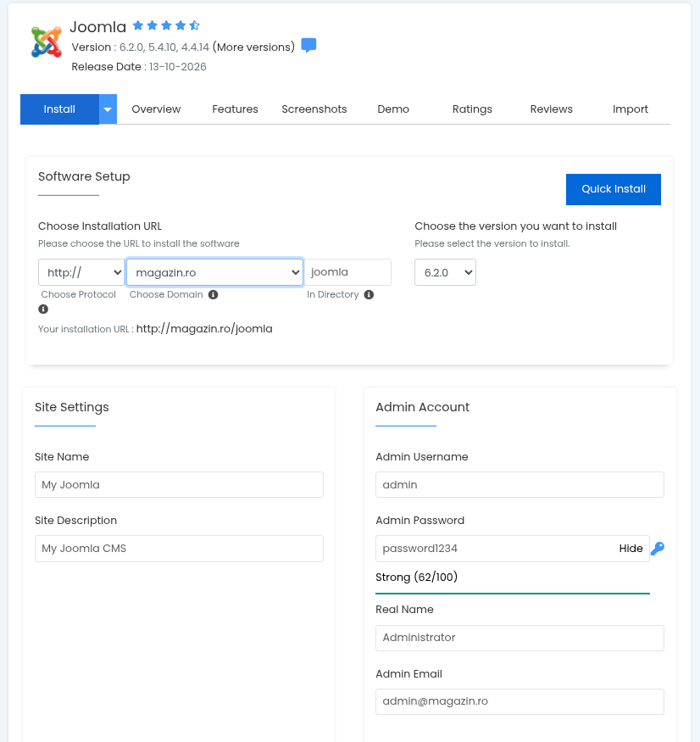The width and height of the screenshot is (700, 742).
Task: Click the More versions link
Action: [253, 47]
